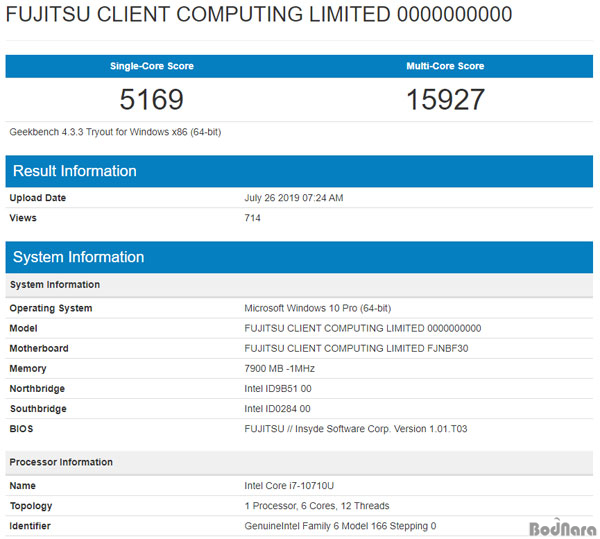The width and height of the screenshot is (600, 539).
Task: Click the gray System Information subheader row
Action: (299, 285)
